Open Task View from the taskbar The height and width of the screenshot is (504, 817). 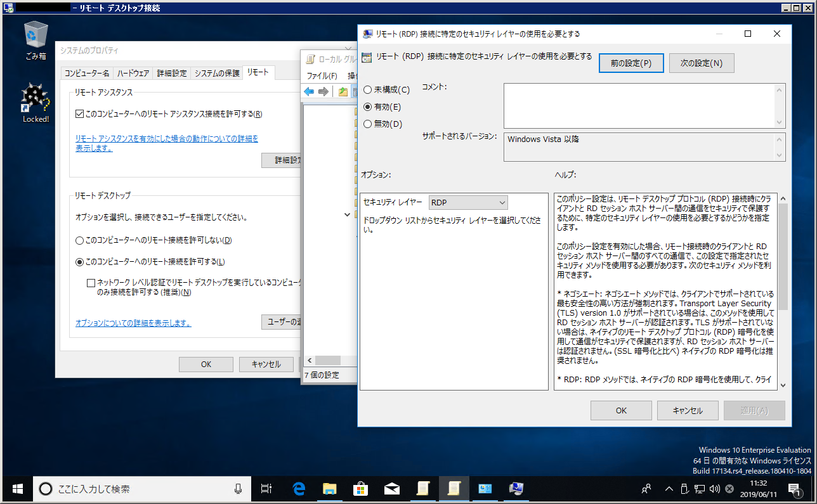point(267,489)
